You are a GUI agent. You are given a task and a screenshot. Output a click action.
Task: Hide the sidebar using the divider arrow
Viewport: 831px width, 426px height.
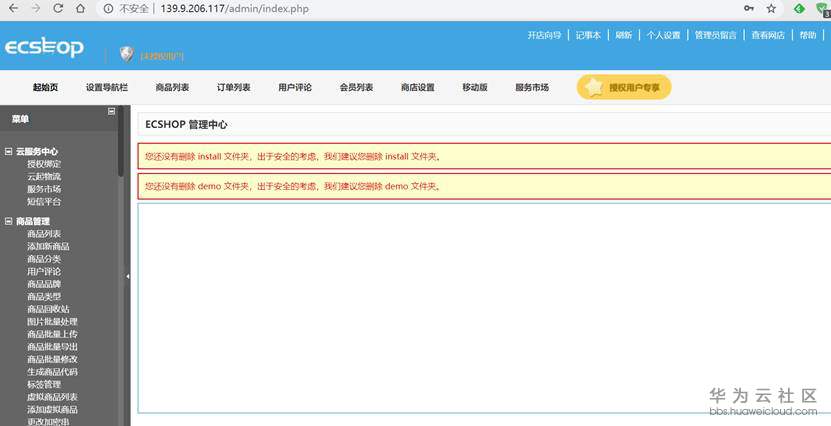coord(127,276)
